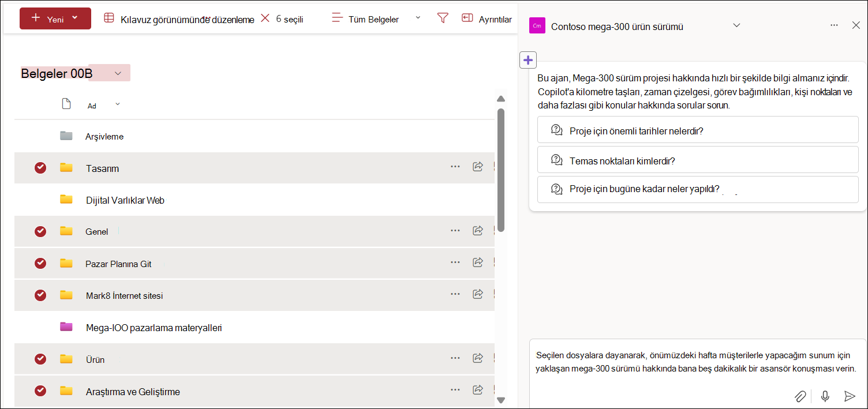Share the Genel folder
The height and width of the screenshot is (409, 868).
click(478, 230)
